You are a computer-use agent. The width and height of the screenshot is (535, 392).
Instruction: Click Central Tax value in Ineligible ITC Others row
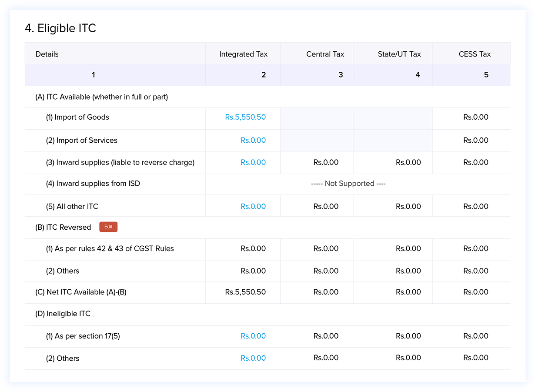coord(326,358)
